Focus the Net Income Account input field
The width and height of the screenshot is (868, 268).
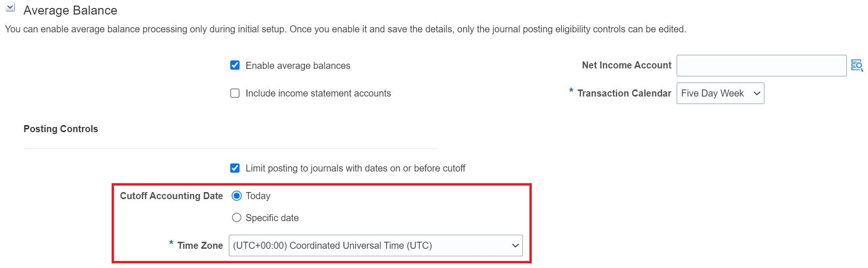(x=761, y=66)
